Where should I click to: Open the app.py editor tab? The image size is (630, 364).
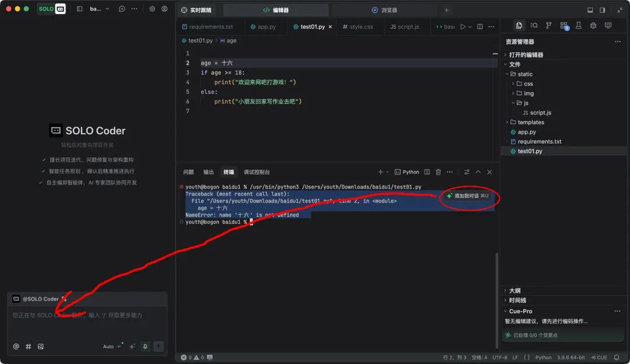pos(263,26)
